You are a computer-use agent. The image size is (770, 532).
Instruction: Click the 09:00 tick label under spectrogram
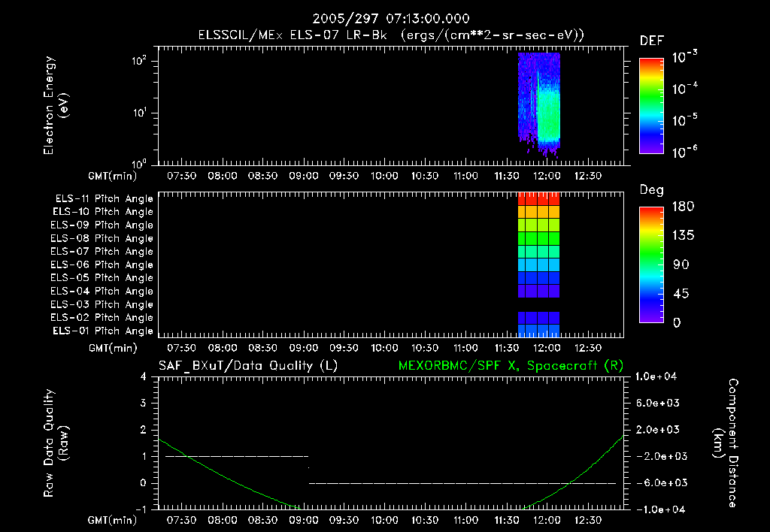point(304,176)
